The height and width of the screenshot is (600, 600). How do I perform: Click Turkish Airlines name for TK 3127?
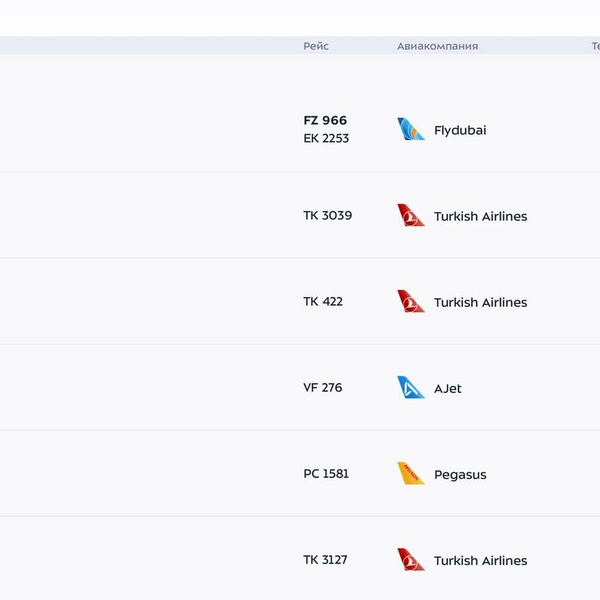tap(480, 561)
